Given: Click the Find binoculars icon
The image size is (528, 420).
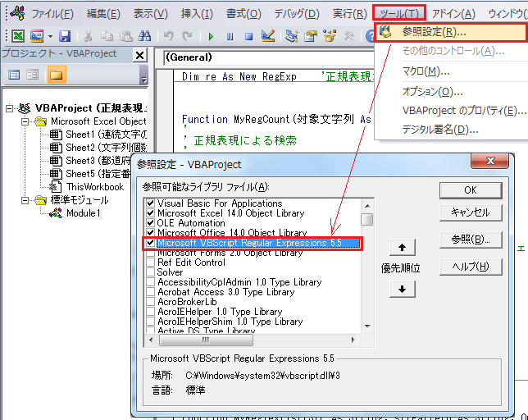Looking at the screenshot, I should pyautogui.click(x=145, y=36).
